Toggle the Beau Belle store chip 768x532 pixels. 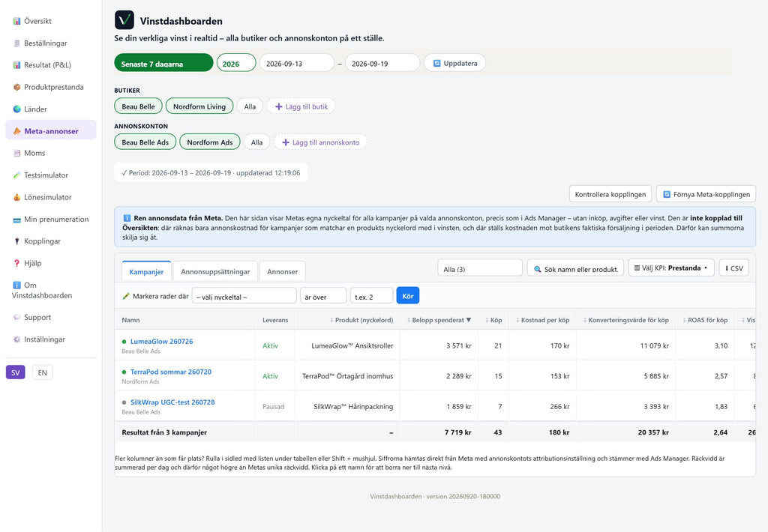pyautogui.click(x=138, y=106)
